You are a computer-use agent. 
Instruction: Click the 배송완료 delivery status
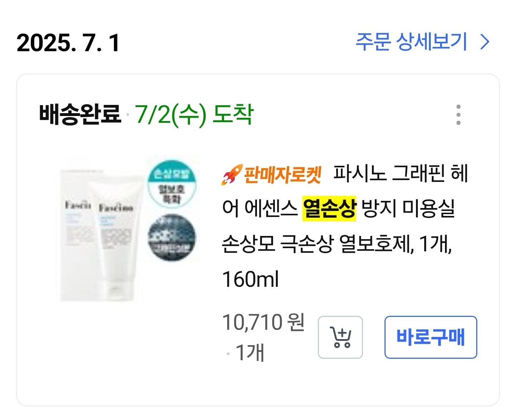(80, 115)
